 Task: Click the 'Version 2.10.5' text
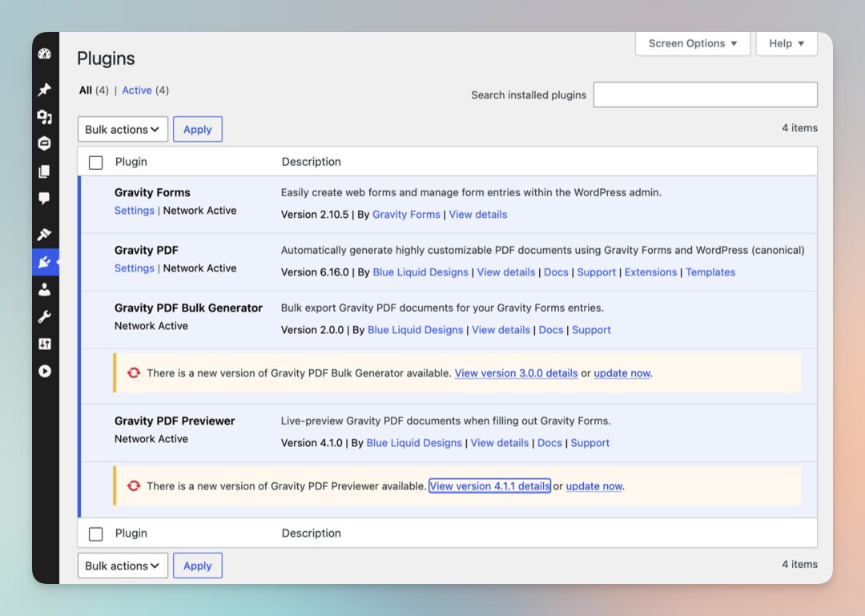click(315, 214)
